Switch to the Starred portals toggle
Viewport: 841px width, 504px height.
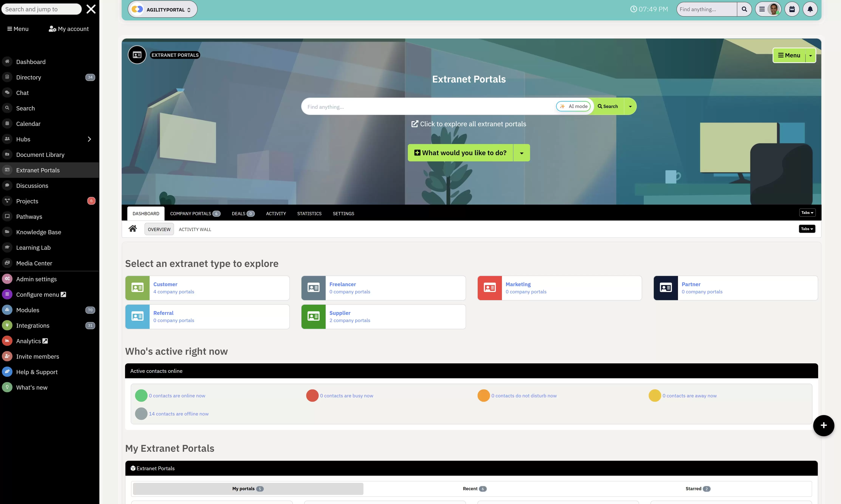click(698, 489)
